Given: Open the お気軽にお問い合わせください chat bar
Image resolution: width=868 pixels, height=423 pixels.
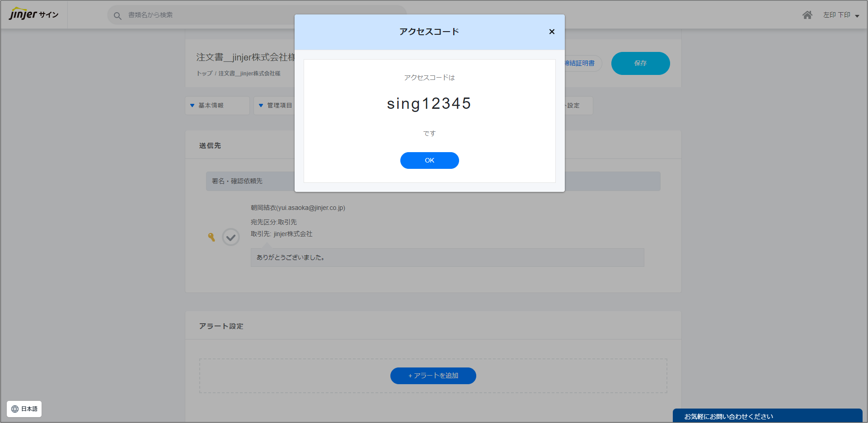Looking at the screenshot, I should 767,416.
